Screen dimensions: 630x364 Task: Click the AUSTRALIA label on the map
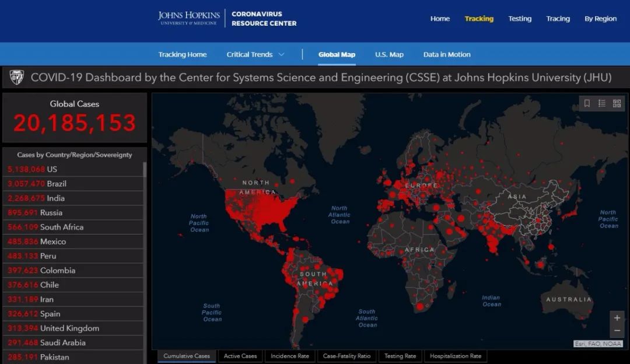pos(569,299)
